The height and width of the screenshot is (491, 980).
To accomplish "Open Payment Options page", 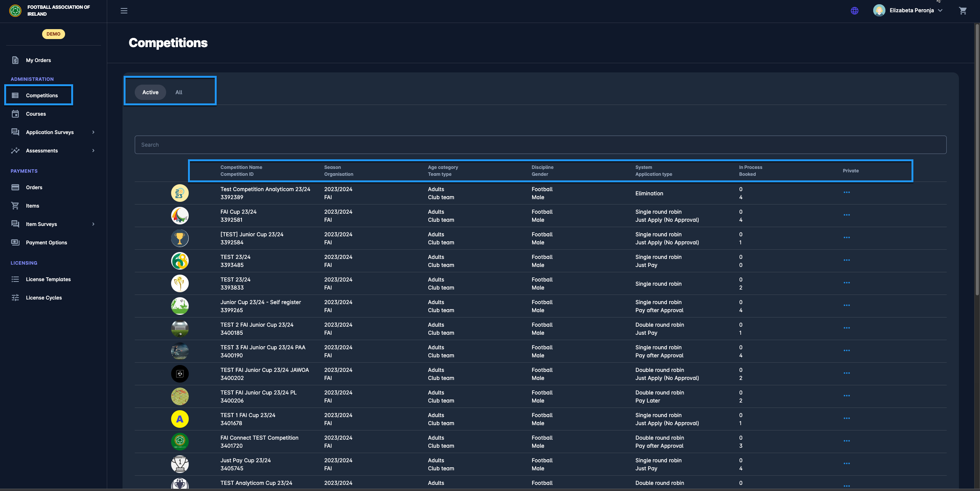I will click(x=46, y=242).
